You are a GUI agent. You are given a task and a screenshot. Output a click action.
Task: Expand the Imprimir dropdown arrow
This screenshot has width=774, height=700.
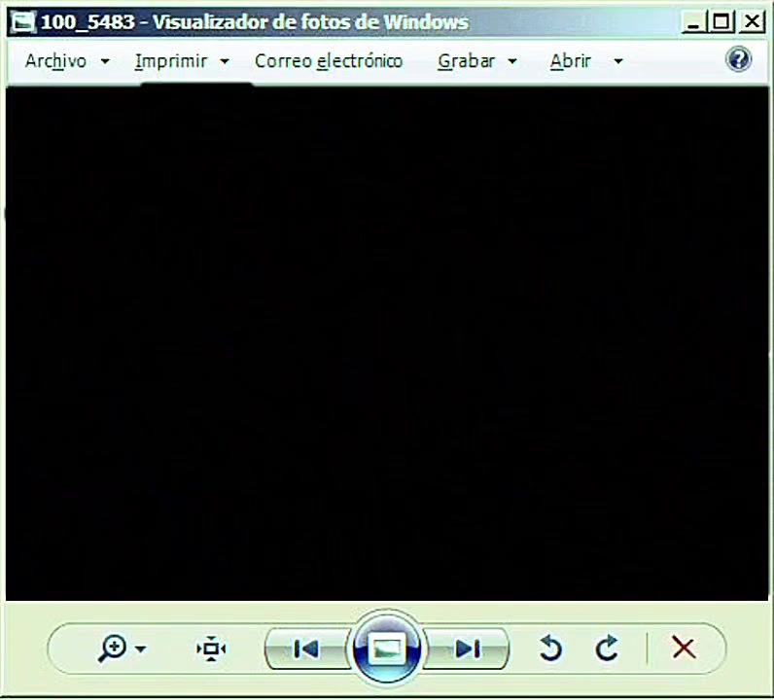click(225, 61)
